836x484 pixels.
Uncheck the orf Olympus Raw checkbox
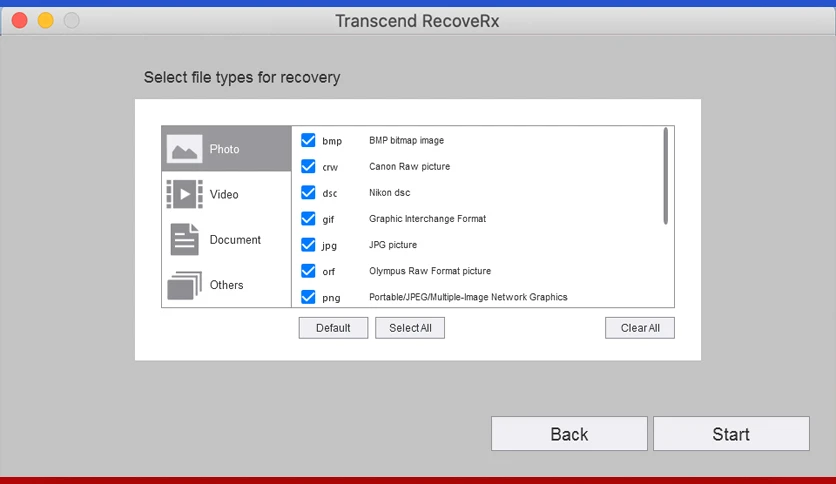coord(308,271)
